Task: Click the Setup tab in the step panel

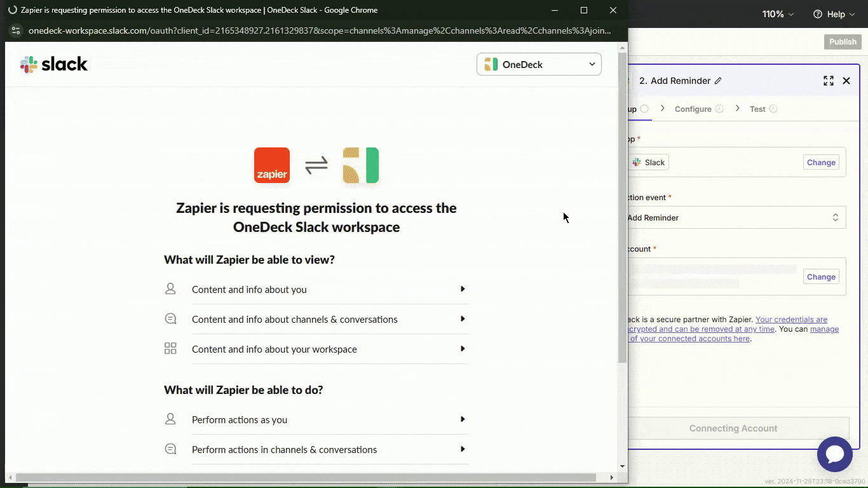Action: coord(638,109)
